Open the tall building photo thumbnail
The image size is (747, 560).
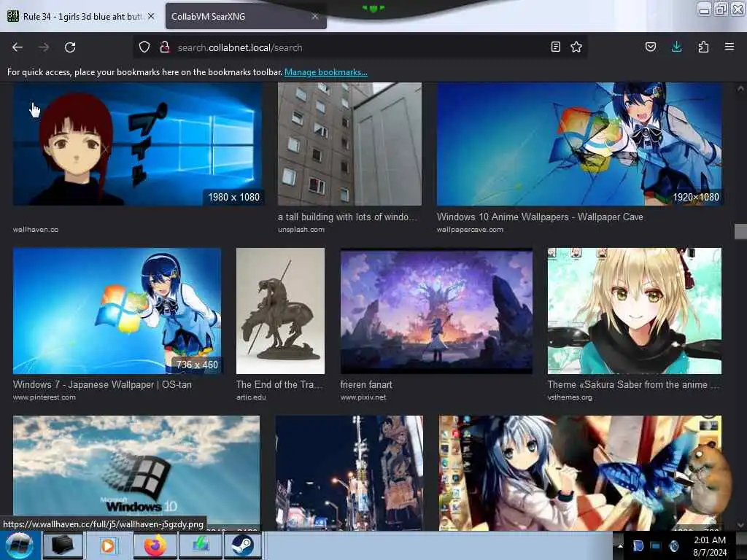point(349,144)
